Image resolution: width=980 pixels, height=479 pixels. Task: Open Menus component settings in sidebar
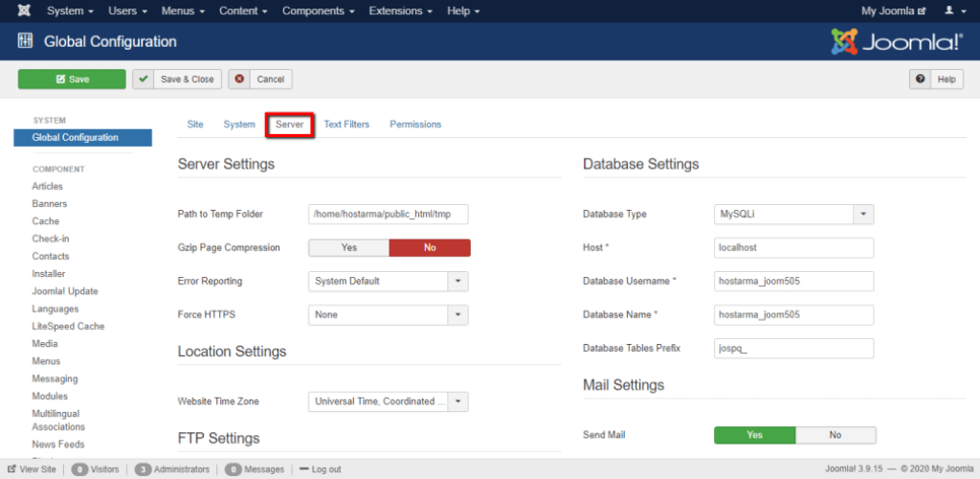pyautogui.click(x=45, y=361)
